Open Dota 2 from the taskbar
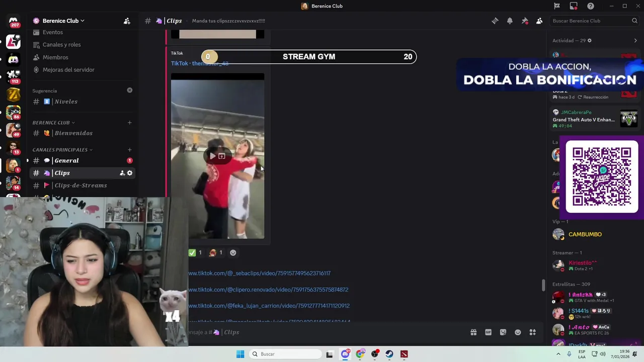 [404, 354]
